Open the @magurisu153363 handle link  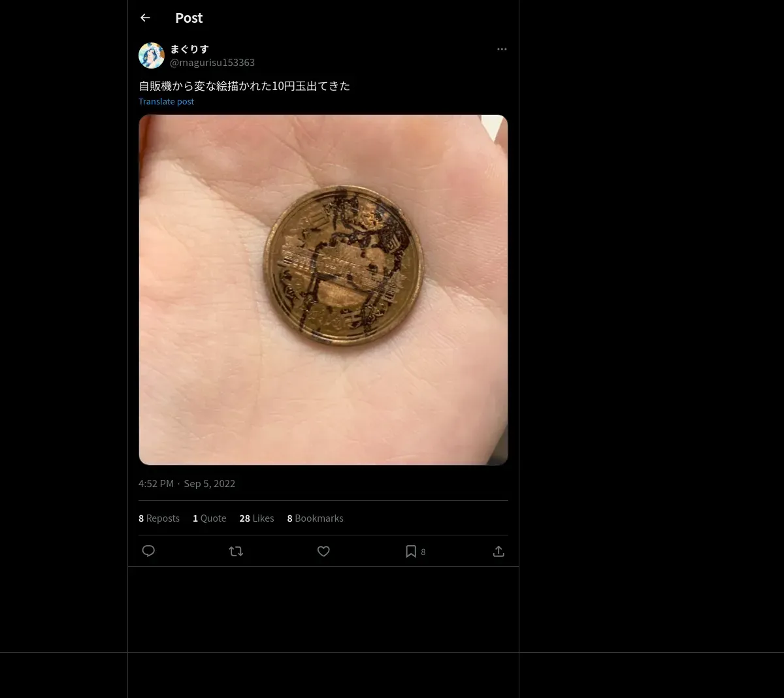coord(212,62)
